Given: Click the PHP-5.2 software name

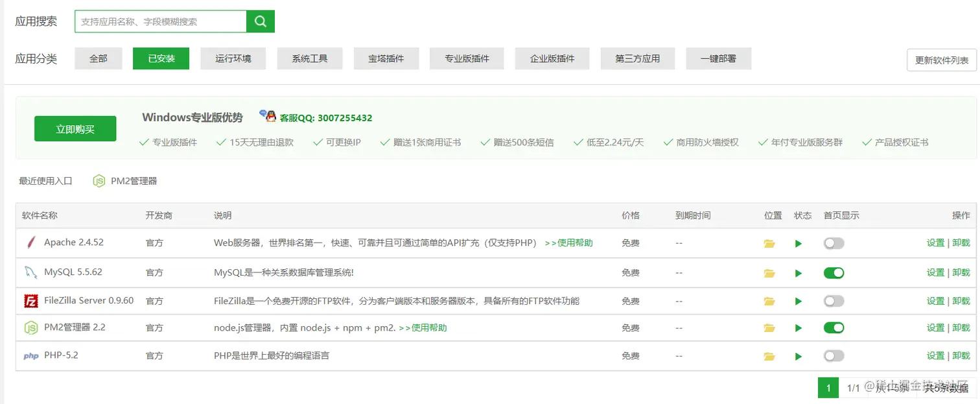Looking at the screenshot, I should pyautogui.click(x=61, y=355).
